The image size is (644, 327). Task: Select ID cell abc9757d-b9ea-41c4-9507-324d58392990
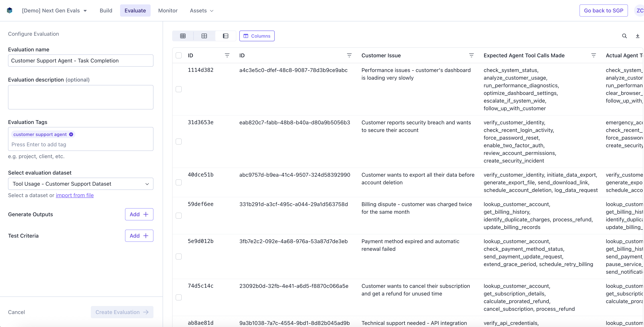[295, 175]
